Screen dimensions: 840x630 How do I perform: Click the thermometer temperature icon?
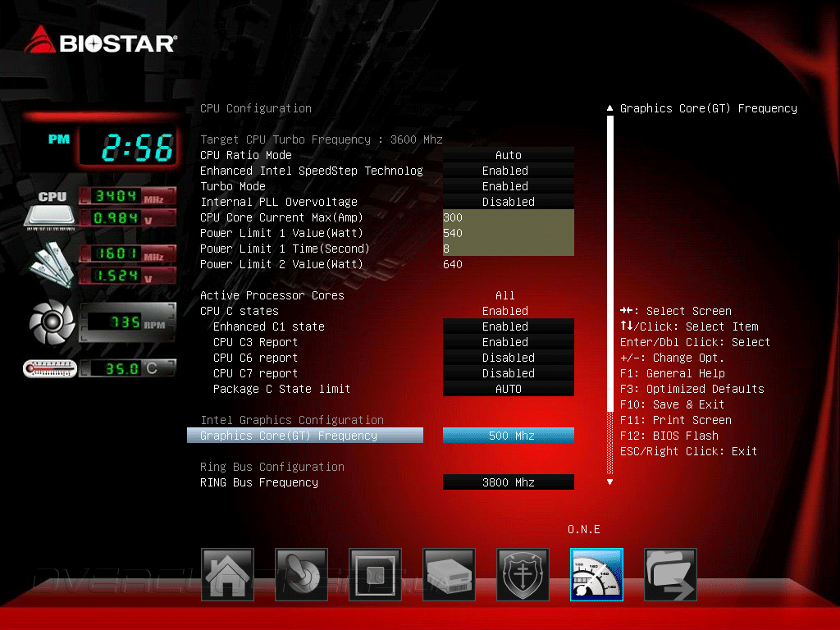50,368
